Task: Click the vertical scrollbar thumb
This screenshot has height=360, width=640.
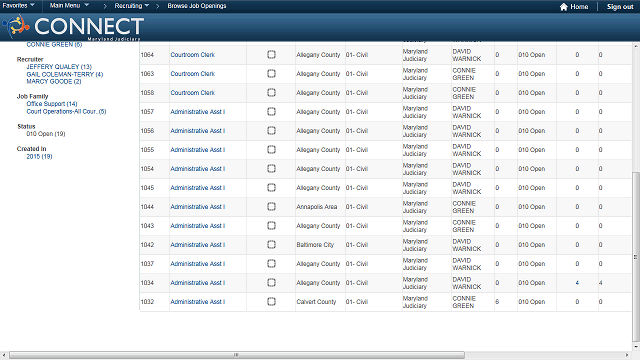Action: tap(636, 257)
